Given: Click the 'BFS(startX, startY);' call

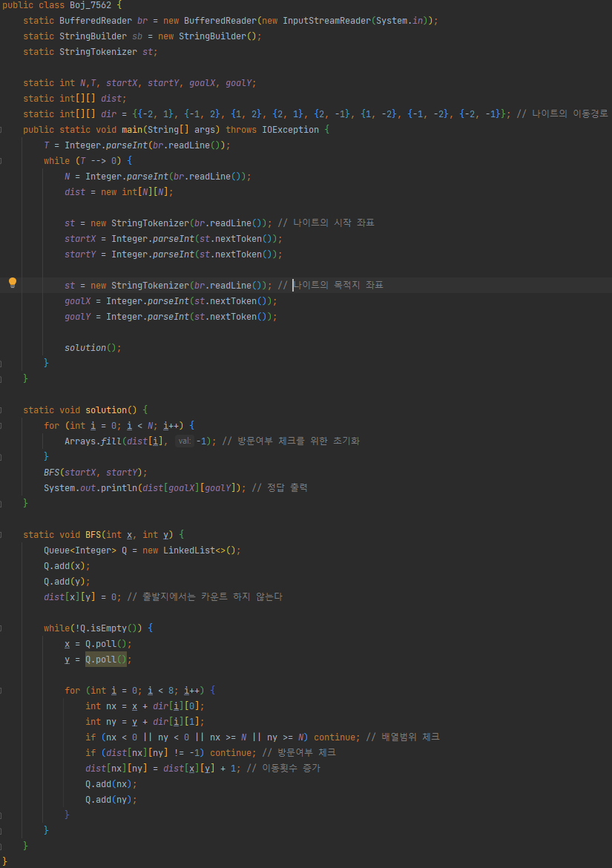Looking at the screenshot, I should coord(96,473).
